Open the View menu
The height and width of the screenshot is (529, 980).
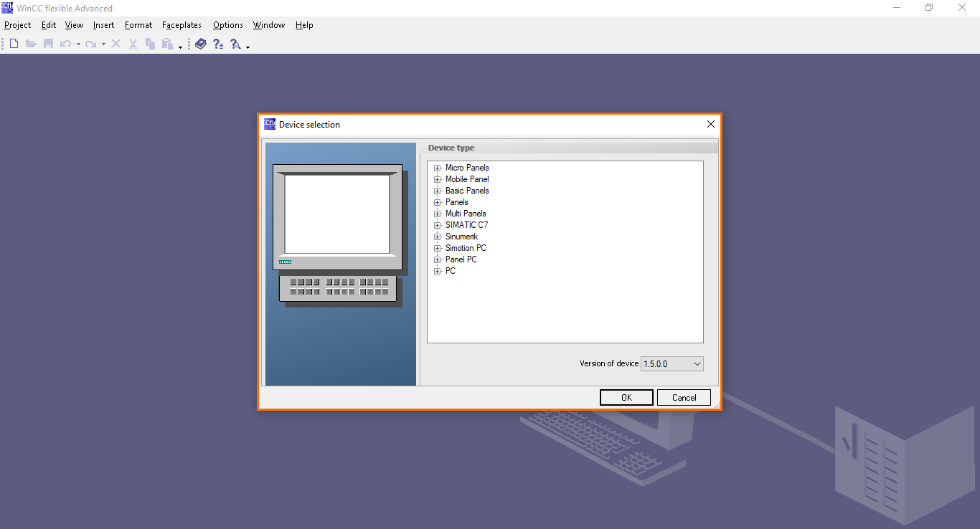click(74, 25)
